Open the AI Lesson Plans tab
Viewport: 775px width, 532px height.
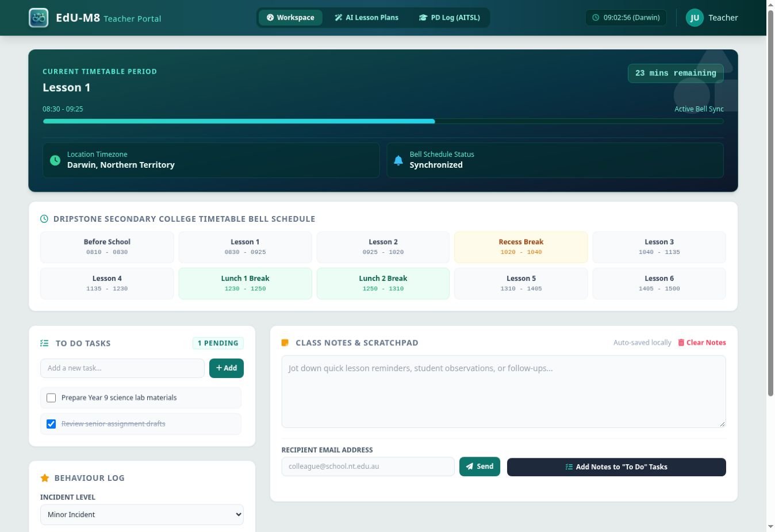pos(367,18)
